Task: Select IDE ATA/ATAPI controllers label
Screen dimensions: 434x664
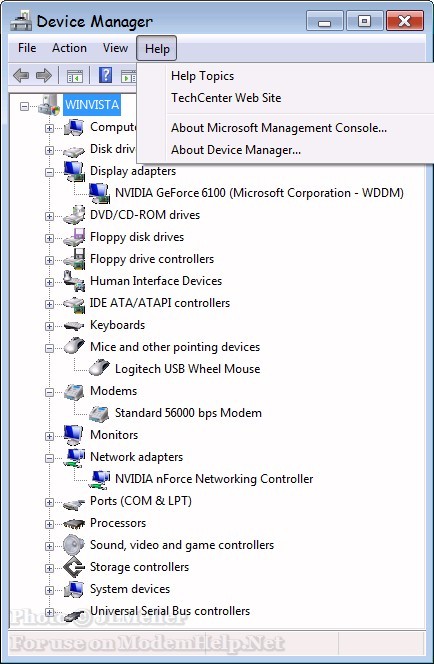Action: coord(160,303)
